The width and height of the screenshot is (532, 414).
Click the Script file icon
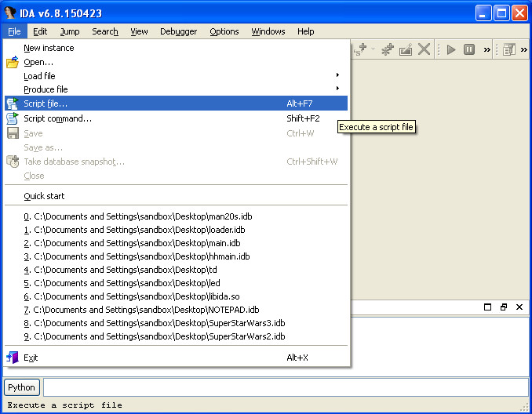click(13, 103)
